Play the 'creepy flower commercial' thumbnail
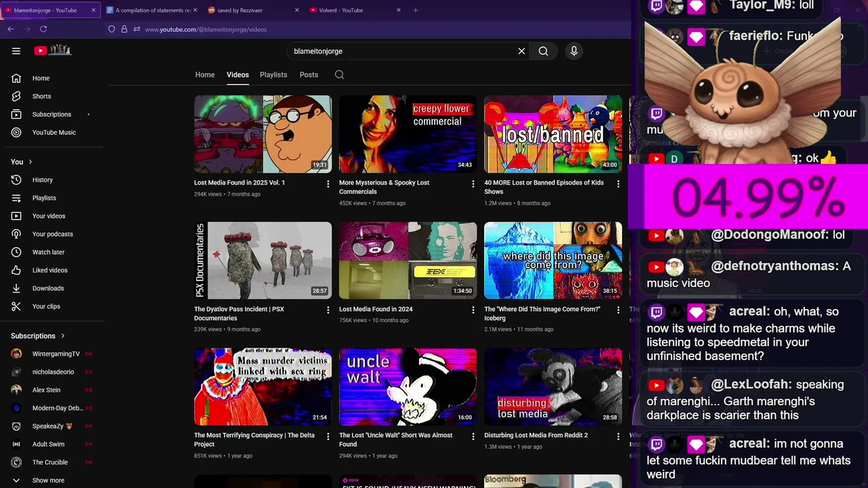The image size is (868, 488). pos(408,134)
